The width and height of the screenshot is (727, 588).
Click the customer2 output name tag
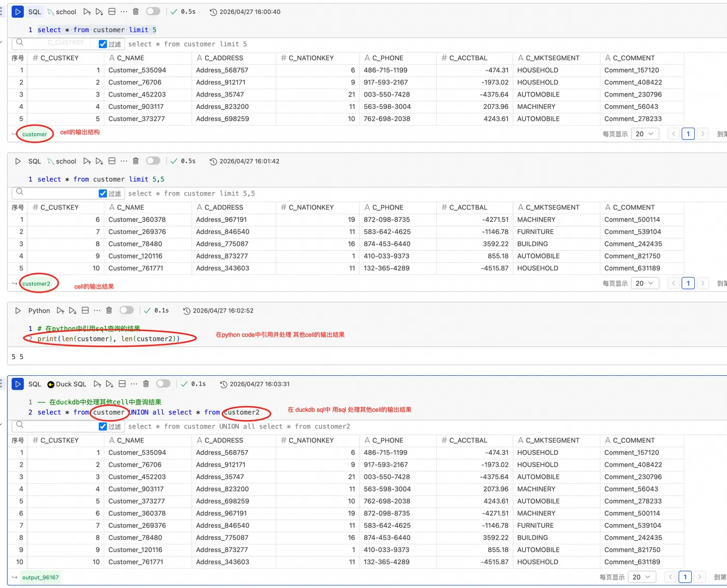[x=36, y=283]
